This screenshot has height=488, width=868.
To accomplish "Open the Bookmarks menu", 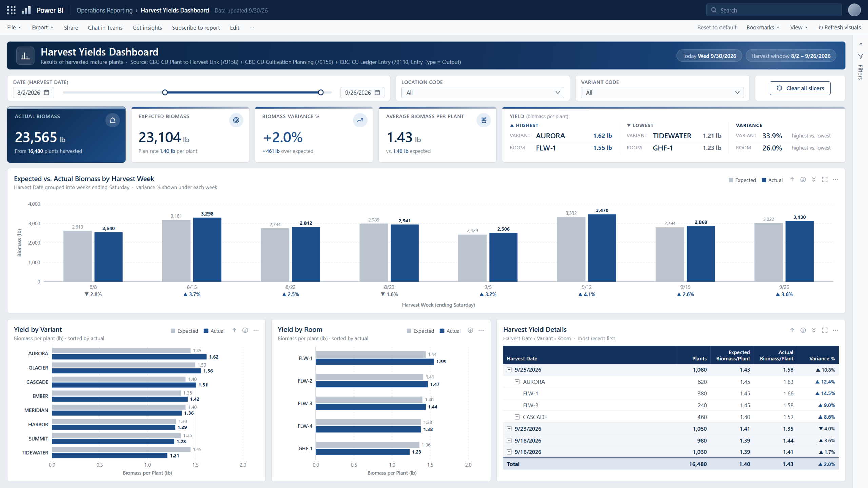I will pyautogui.click(x=763, y=28).
